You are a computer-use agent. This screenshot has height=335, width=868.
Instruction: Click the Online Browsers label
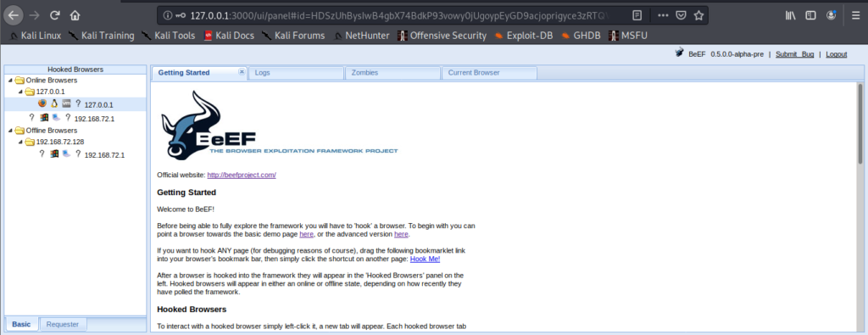(x=52, y=81)
